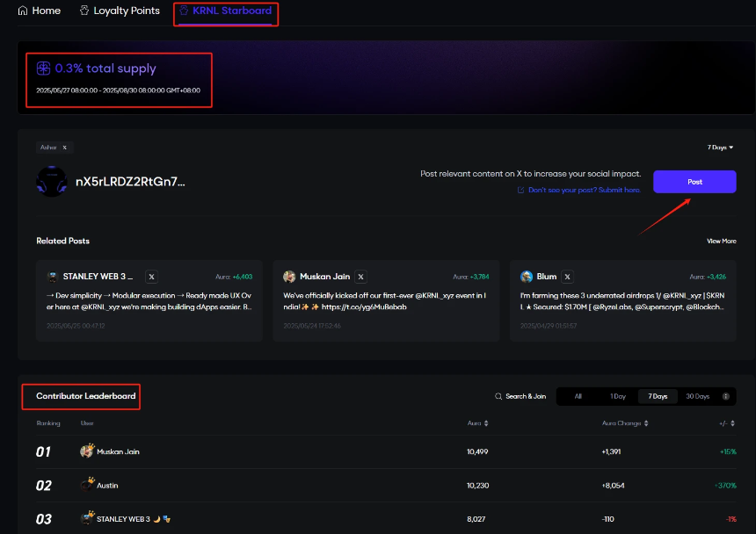This screenshot has height=534, width=756.
Task: Sort leaderboard by Aura Change column
Action: [x=625, y=422]
